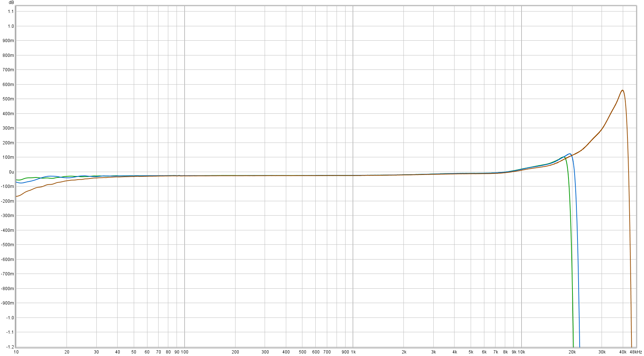Select the -200m vertical axis label
The image size is (644, 356).
coord(8,201)
